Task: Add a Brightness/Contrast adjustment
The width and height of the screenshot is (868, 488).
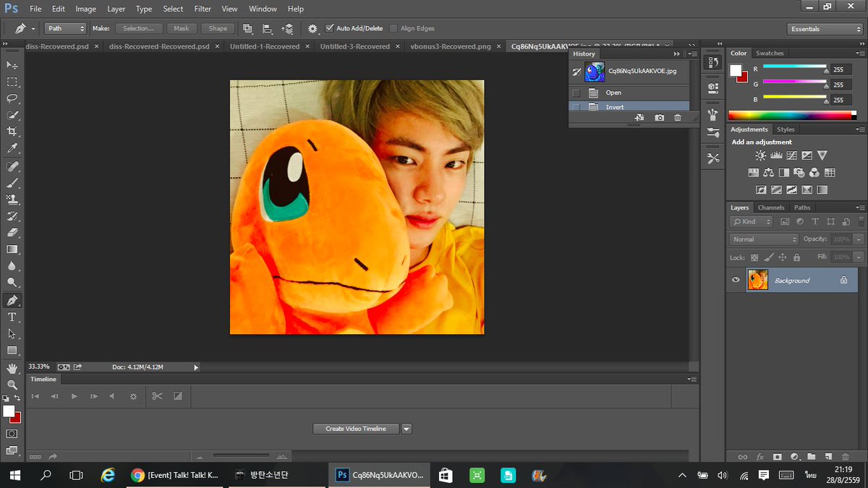Action: pos(761,155)
